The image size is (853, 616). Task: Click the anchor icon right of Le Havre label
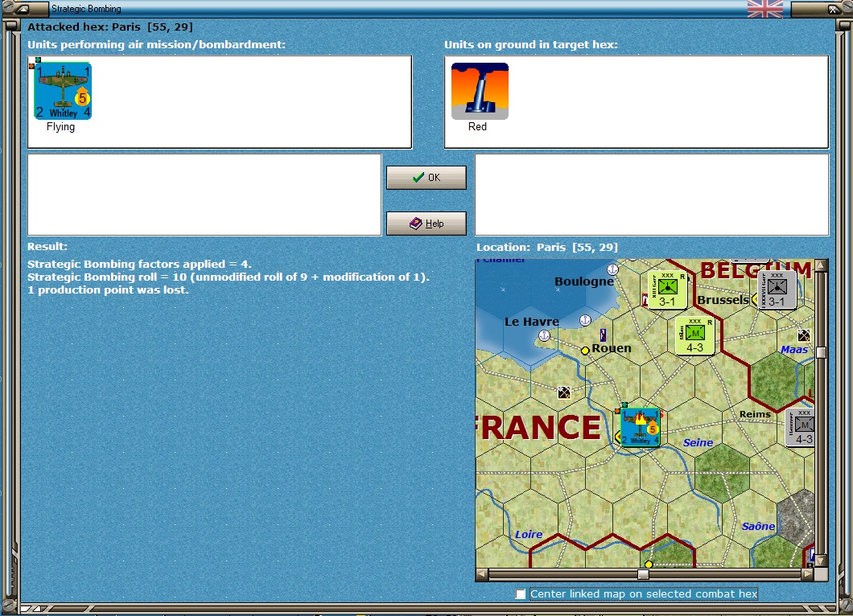585,320
